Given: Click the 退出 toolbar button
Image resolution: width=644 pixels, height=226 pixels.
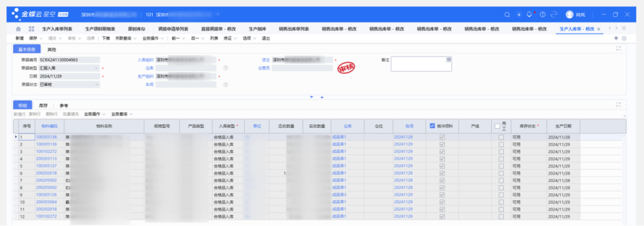Looking at the screenshot, I should click(266, 39).
